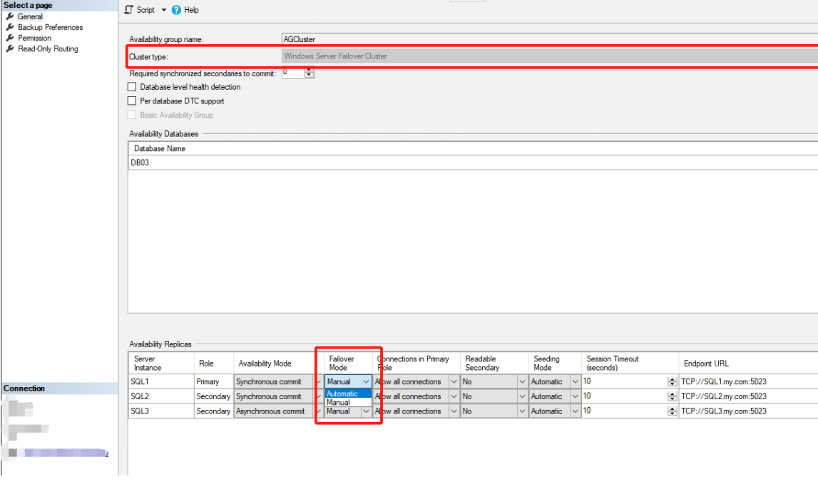Open SQL2 Readable Secondary dropdown

(x=522, y=396)
